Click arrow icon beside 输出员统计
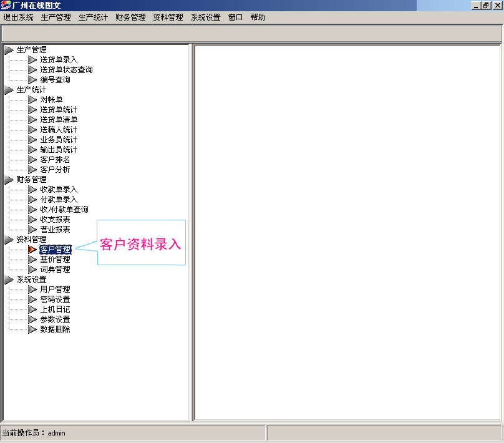This screenshot has height=443, width=504. (32, 150)
